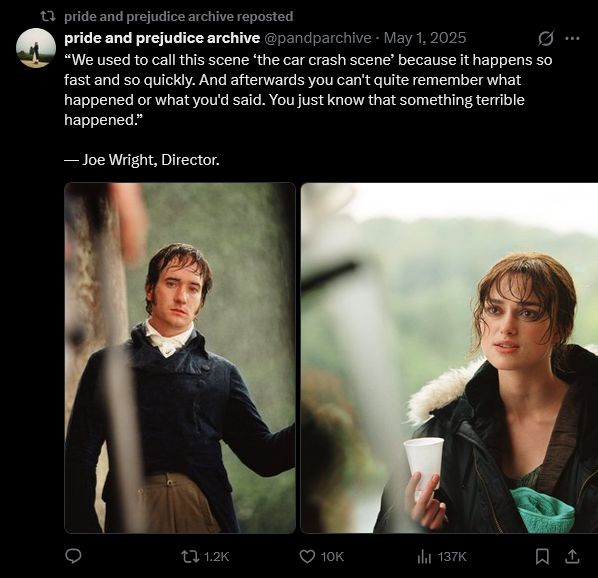The height and width of the screenshot is (578, 598).
Task: Click 'pride and prejudice archive reposted' label
Action: [x=178, y=16]
